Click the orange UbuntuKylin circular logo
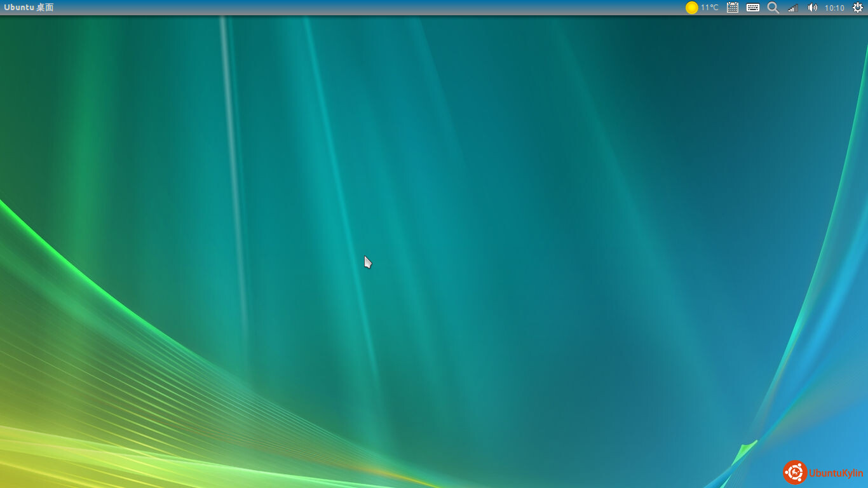Screen dimensions: 868x488 pos(795,472)
